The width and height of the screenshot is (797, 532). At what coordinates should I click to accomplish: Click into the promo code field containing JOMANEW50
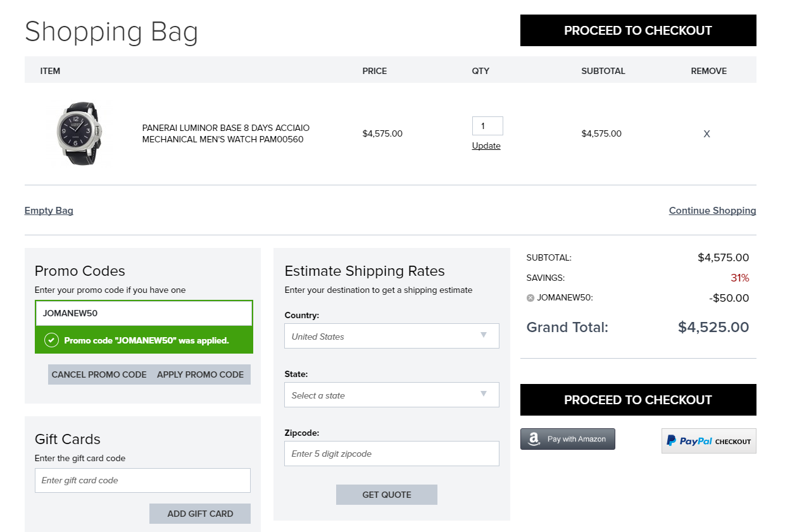coord(144,313)
